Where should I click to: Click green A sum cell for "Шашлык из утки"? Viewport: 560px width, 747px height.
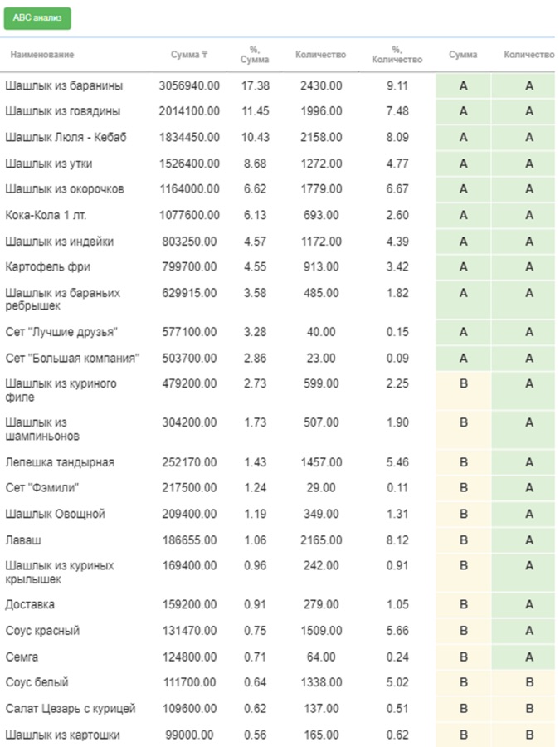tap(463, 164)
